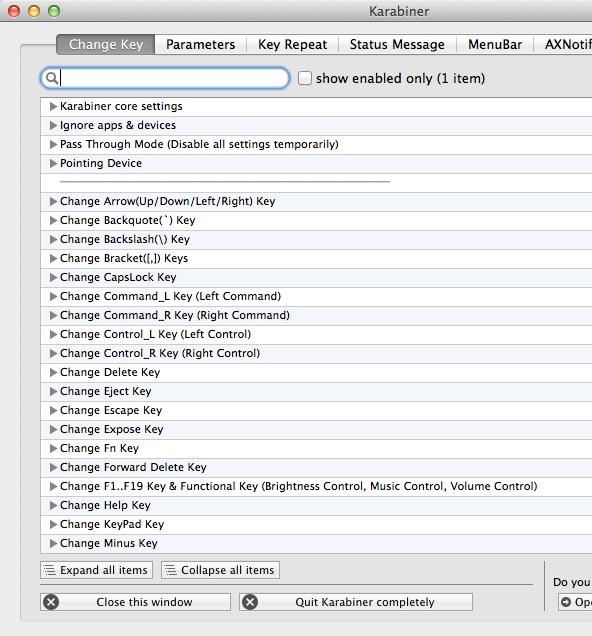Open the Parameters tab
Screen dimensions: 592x636
point(200,44)
